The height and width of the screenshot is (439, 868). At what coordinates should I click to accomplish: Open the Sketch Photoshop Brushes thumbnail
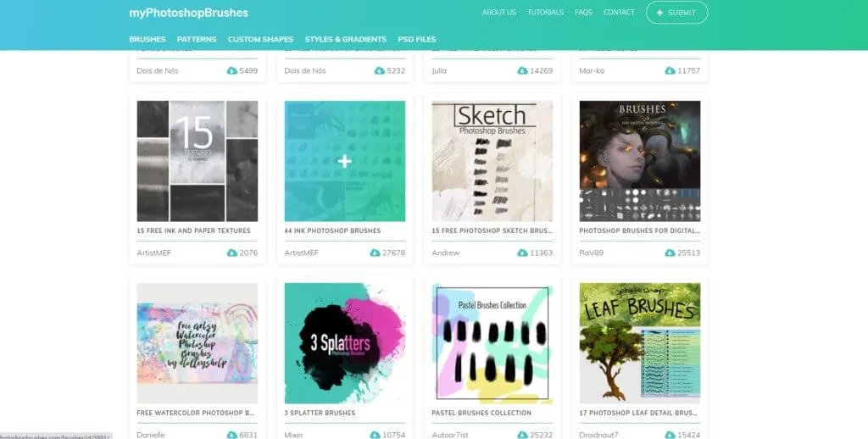492,161
